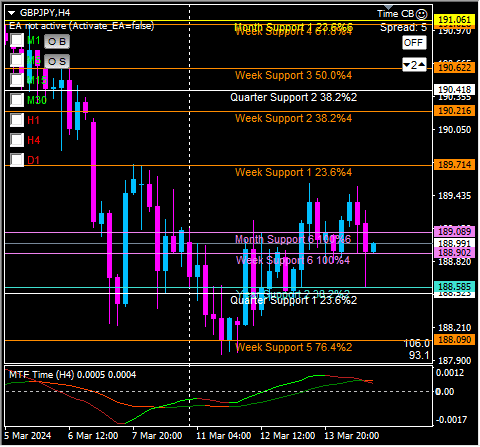
Task: Click the 190.050 price scale value
Action: coord(454,130)
